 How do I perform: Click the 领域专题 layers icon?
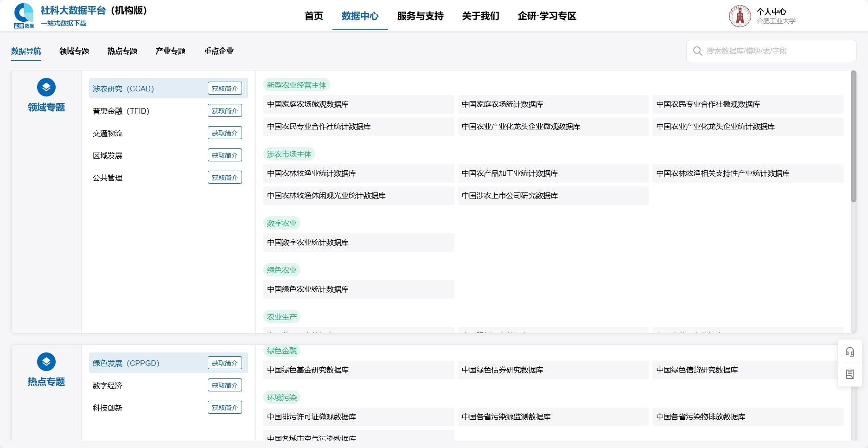tap(46, 87)
